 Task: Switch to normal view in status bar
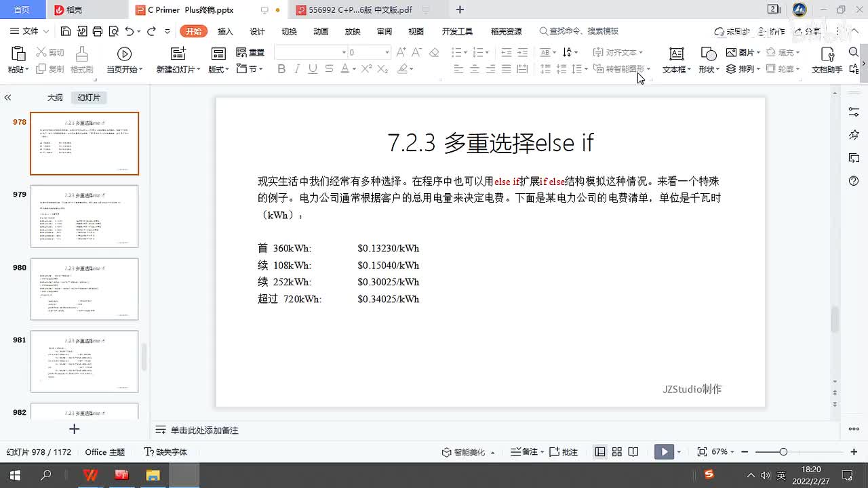coord(600,451)
